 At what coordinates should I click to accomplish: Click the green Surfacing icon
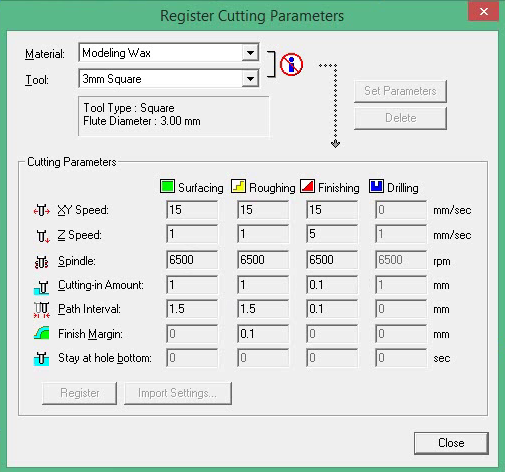click(167, 186)
